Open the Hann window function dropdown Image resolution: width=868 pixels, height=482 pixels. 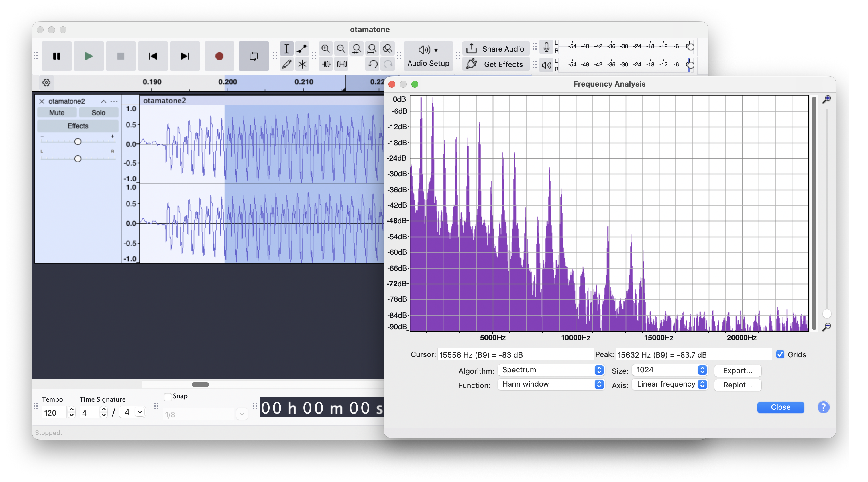pos(551,384)
